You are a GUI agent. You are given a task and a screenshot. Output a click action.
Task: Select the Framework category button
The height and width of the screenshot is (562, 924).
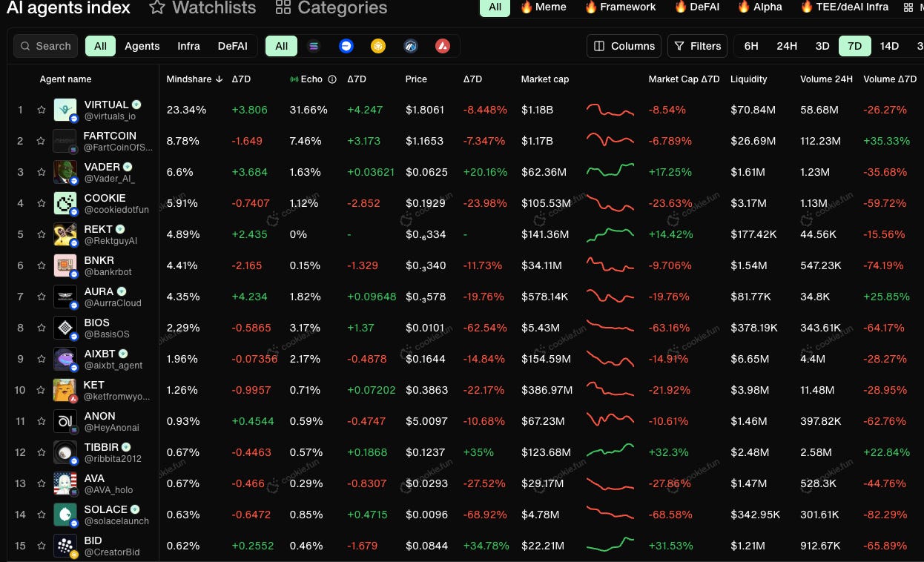click(620, 7)
